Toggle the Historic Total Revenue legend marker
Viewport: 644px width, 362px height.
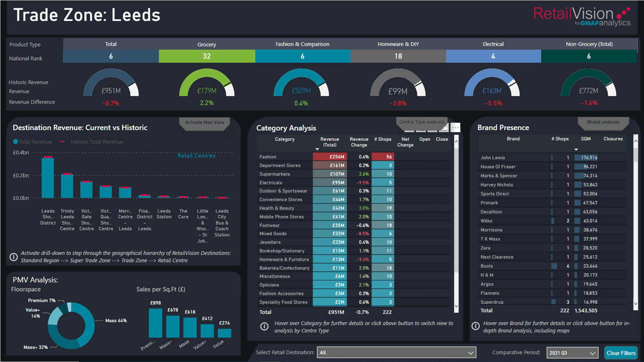coord(62,142)
